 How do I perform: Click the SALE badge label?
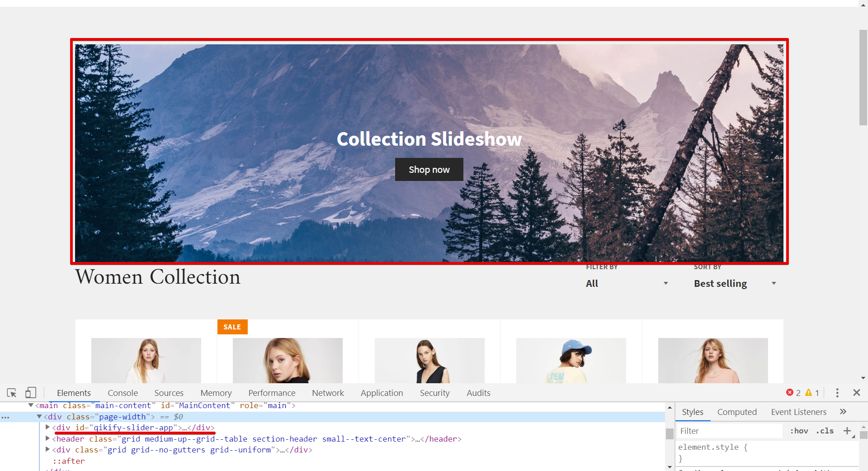click(x=232, y=327)
